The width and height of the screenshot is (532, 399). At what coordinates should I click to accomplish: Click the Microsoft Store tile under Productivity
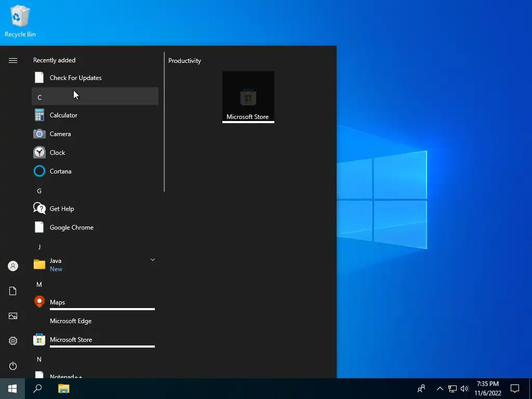click(248, 97)
